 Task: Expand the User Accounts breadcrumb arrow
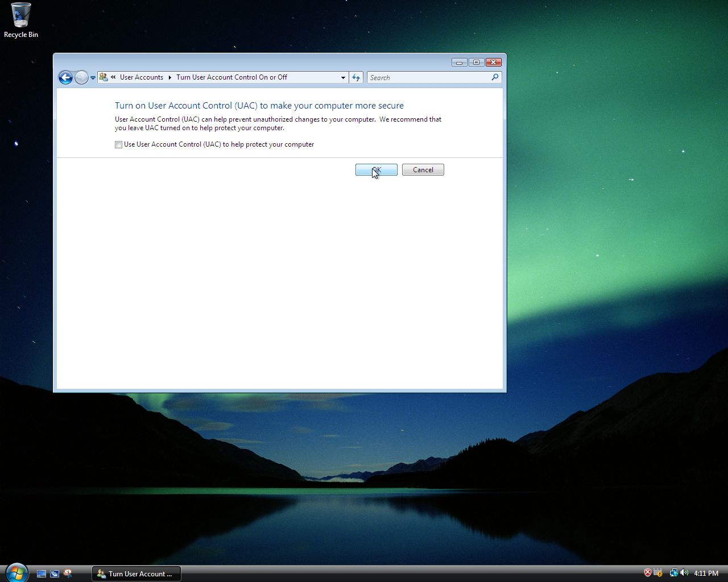click(169, 77)
